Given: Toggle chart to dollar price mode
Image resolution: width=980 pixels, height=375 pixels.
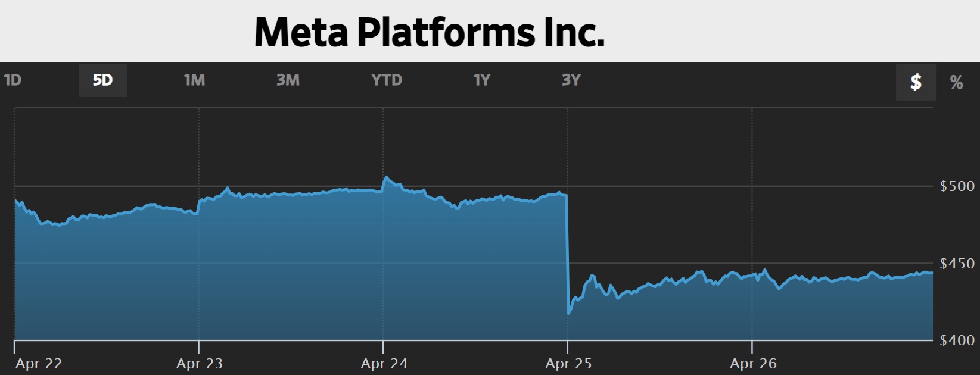Looking at the screenshot, I should (916, 82).
